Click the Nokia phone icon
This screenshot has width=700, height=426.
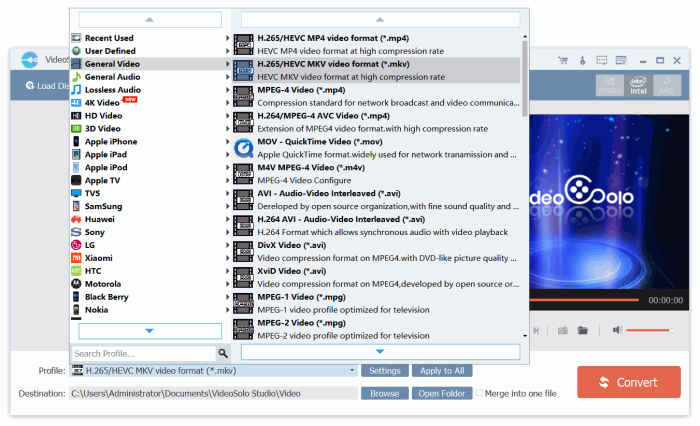pos(76,310)
